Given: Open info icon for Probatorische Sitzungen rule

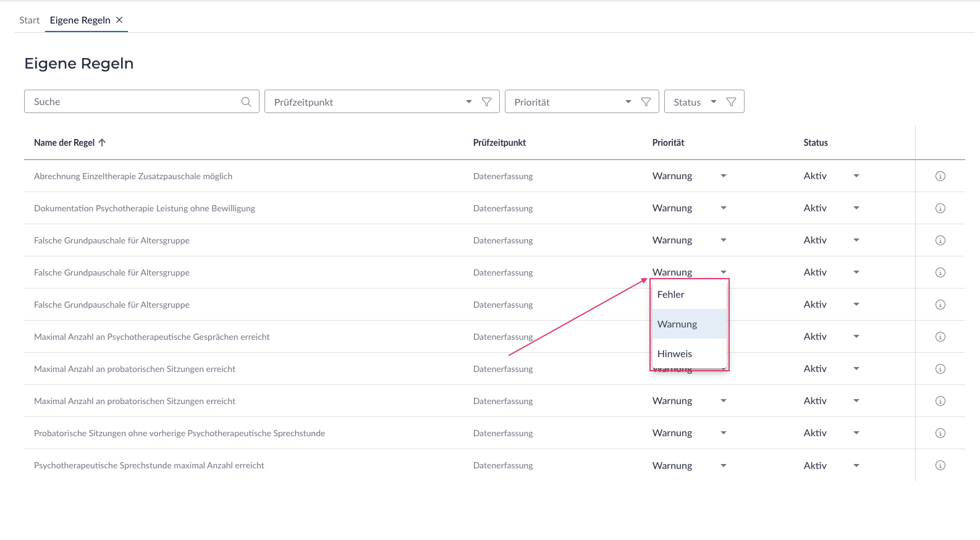Looking at the screenshot, I should tap(940, 433).
